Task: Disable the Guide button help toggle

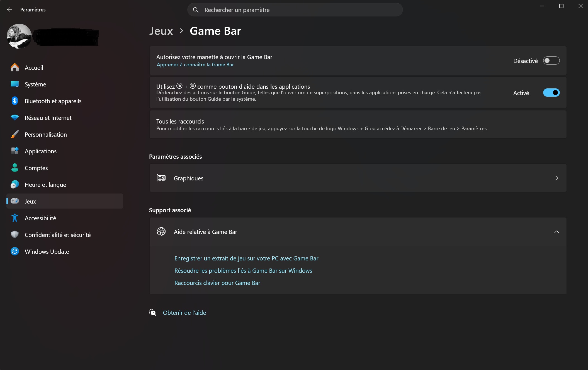Action: point(551,93)
